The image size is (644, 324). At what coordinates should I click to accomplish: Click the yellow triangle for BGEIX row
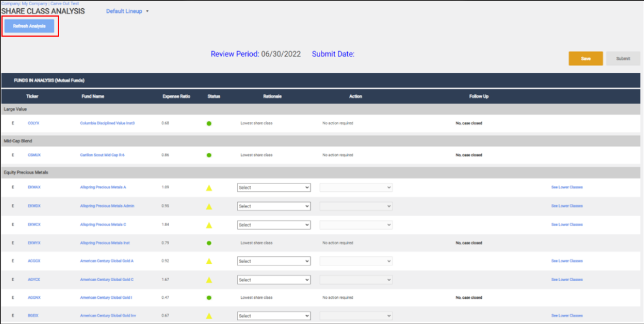tap(208, 316)
